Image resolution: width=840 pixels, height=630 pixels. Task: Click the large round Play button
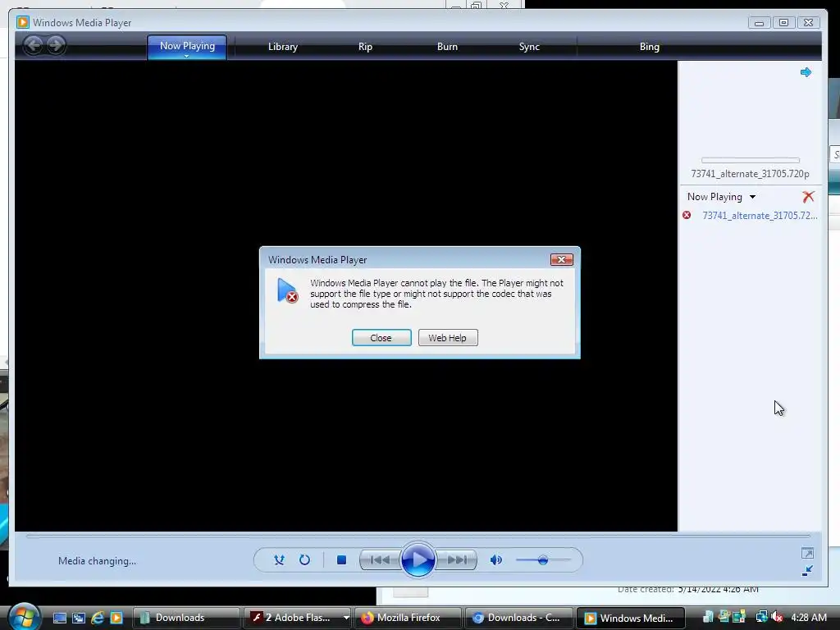point(418,559)
